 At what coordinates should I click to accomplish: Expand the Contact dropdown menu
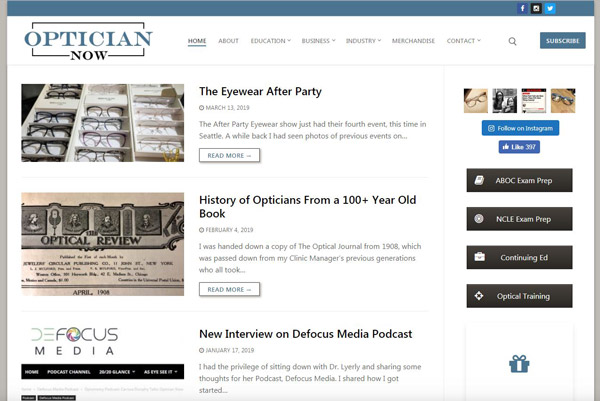463,41
